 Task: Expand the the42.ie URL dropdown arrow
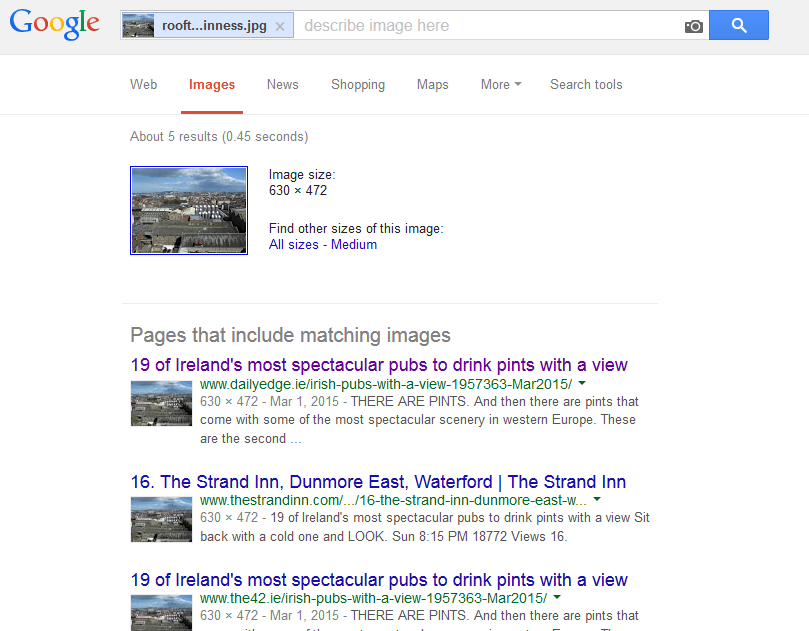(x=557, y=597)
